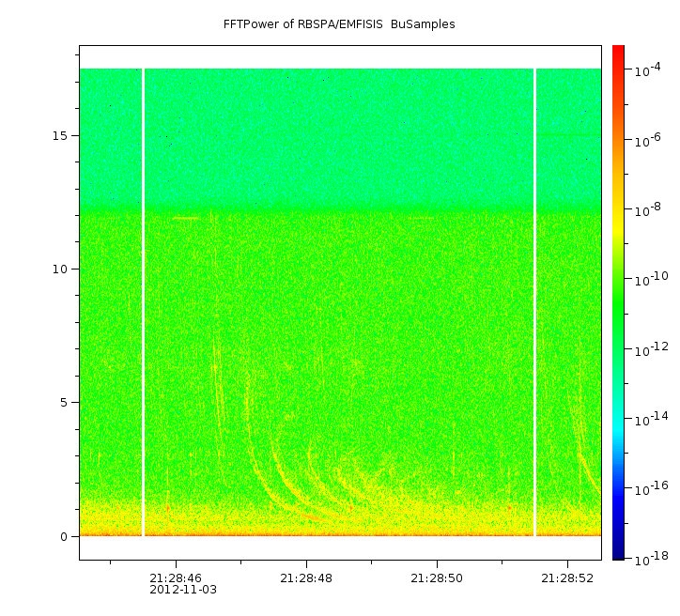Pick the 21:28:52 time tick label
The width and height of the screenshot is (680, 616).
coord(567,578)
